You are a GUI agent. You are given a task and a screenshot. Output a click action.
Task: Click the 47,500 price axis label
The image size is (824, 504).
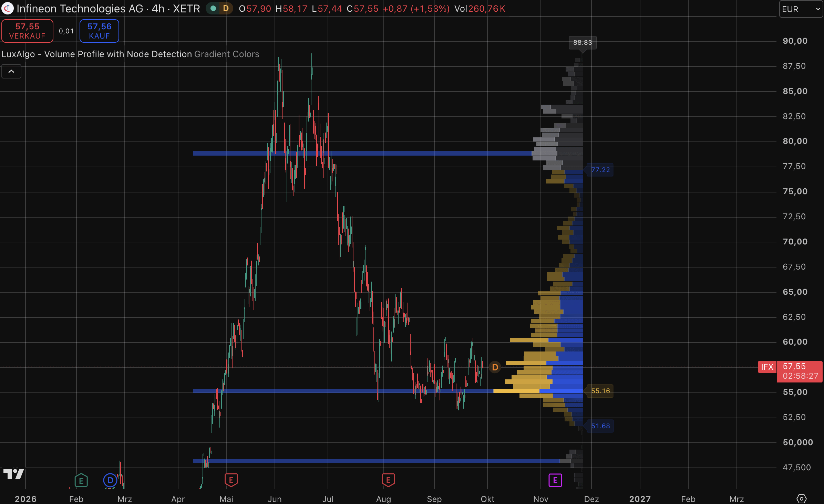pyautogui.click(x=797, y=468)
